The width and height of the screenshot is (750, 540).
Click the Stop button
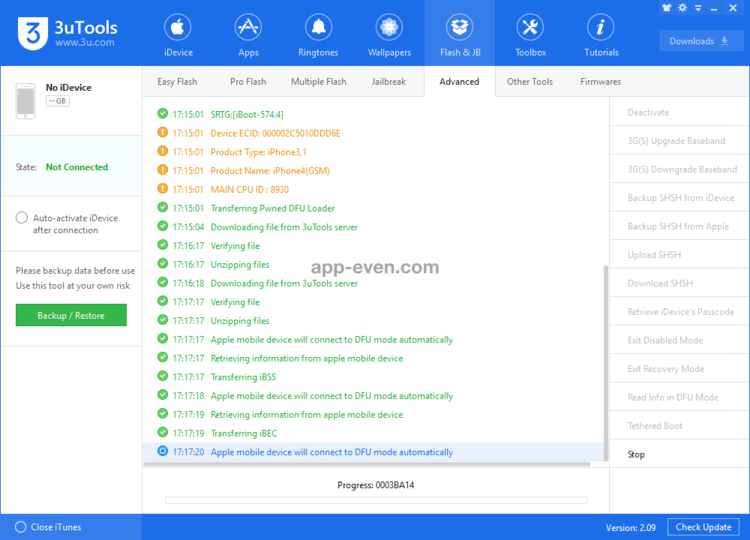coord(679,454)
